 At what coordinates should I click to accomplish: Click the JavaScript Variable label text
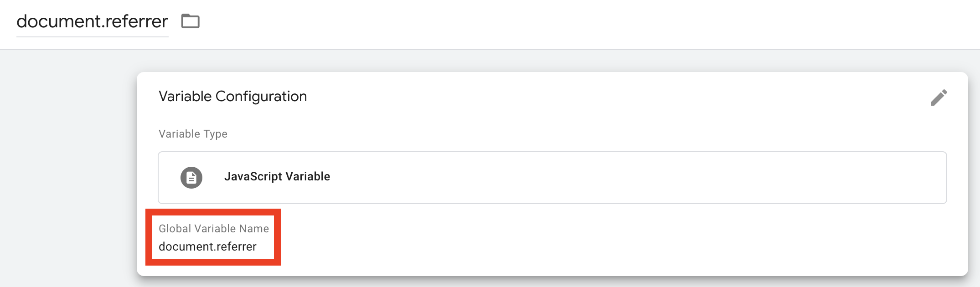click(x=277, y=177)
